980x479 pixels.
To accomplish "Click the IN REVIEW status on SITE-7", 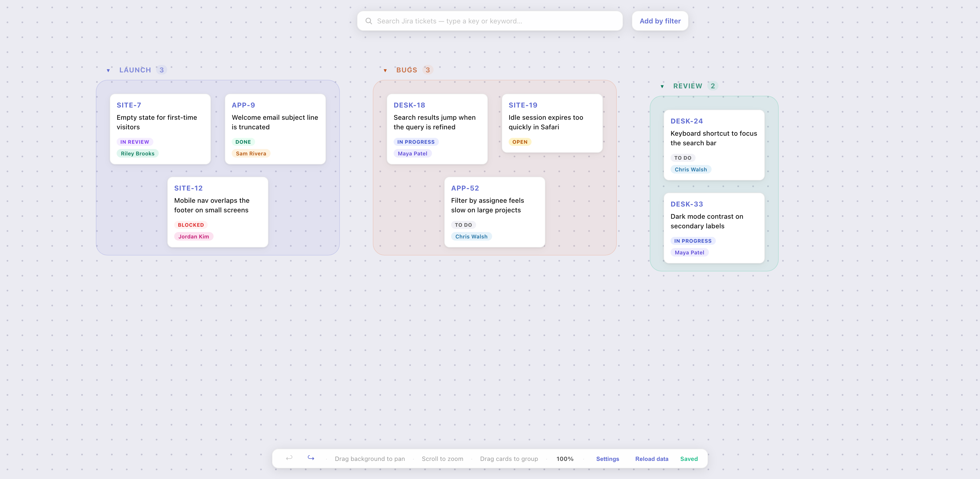I will tap(135, 142).
